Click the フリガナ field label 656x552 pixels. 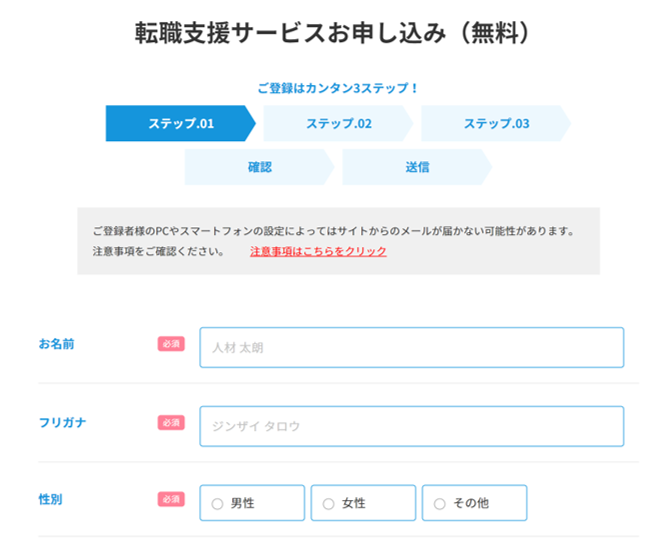[x=62, y=423]
